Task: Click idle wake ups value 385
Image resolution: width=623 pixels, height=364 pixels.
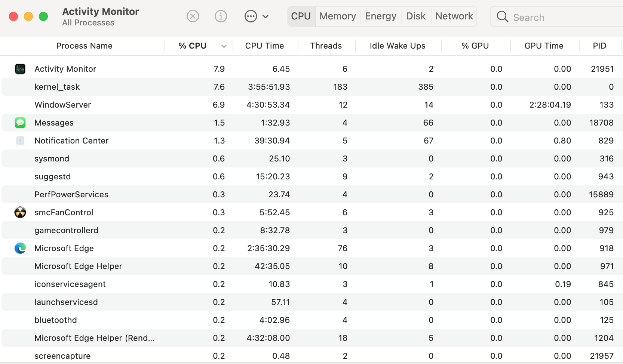Action: tap(426, 87)
